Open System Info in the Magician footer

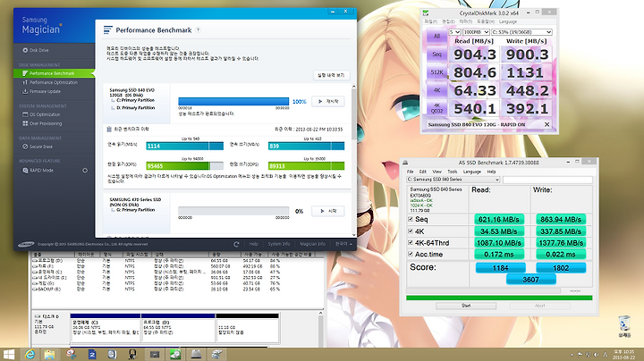click(x=279, y=244)
